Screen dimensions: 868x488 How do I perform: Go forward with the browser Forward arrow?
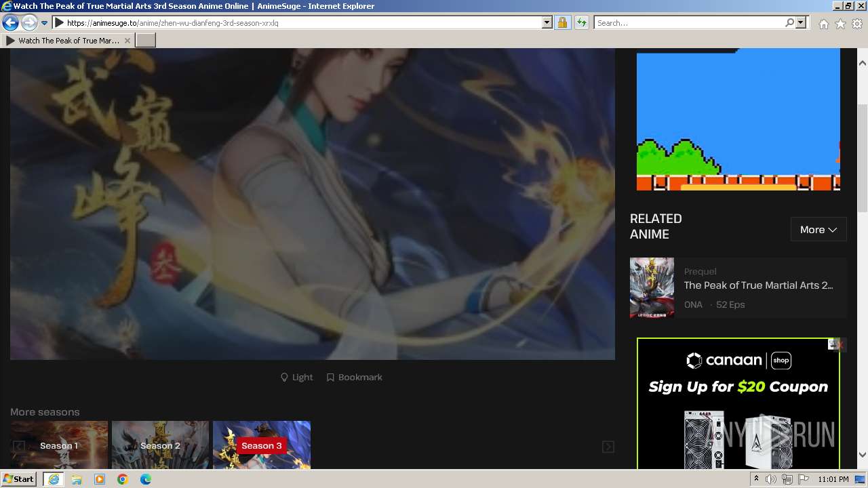pyautogui.click(x=29, y=23)
